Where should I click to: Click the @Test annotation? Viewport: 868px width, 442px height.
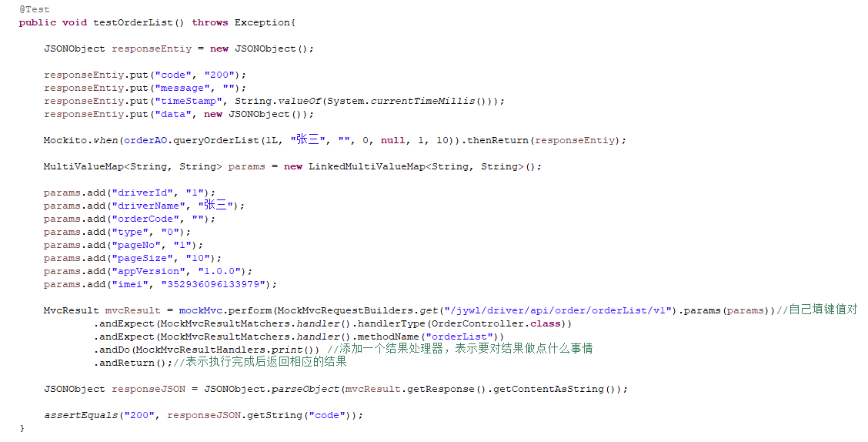tap(35, 9)
